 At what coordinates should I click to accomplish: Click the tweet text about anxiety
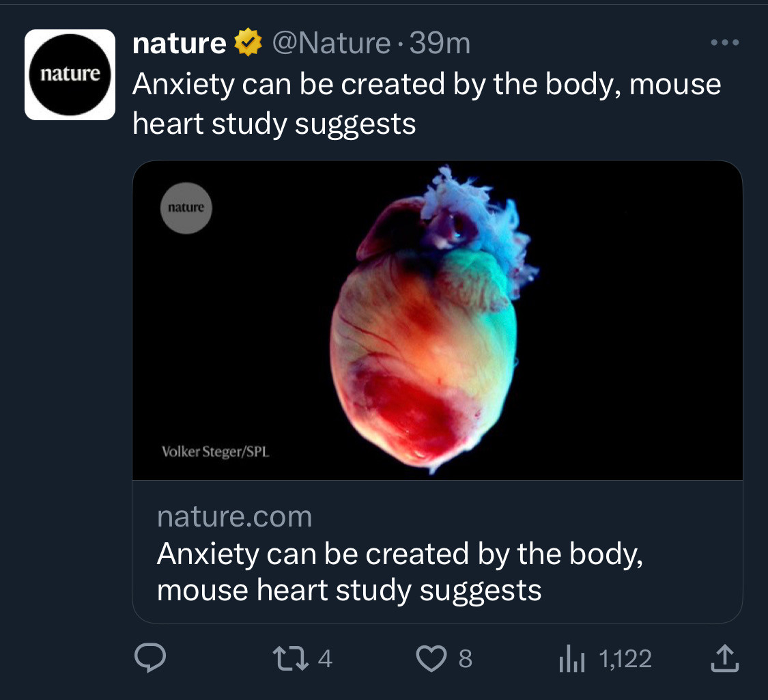pyautogui.click(x=427, y=104)
